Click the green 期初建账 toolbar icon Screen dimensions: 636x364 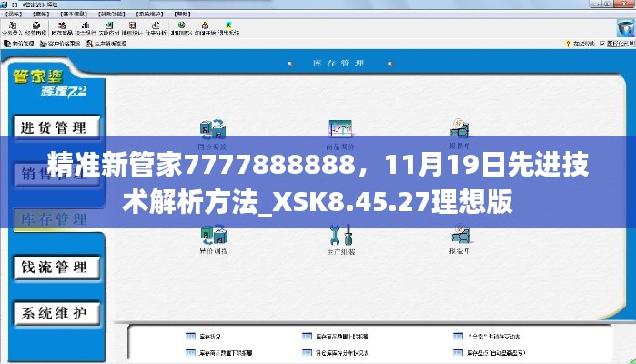[x=181, y=28]
